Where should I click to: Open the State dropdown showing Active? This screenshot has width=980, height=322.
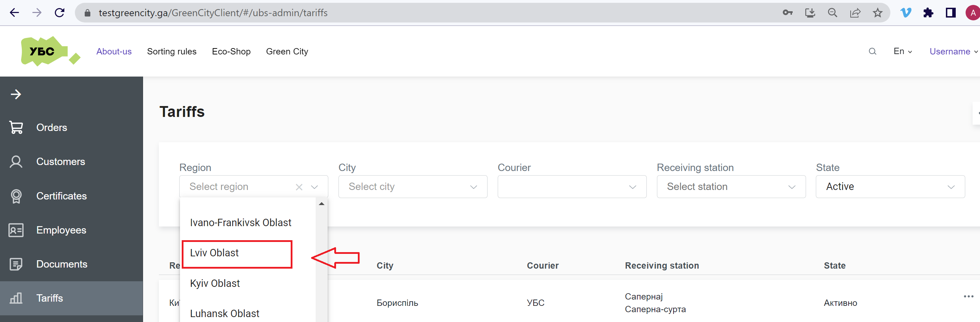(890, 187)
